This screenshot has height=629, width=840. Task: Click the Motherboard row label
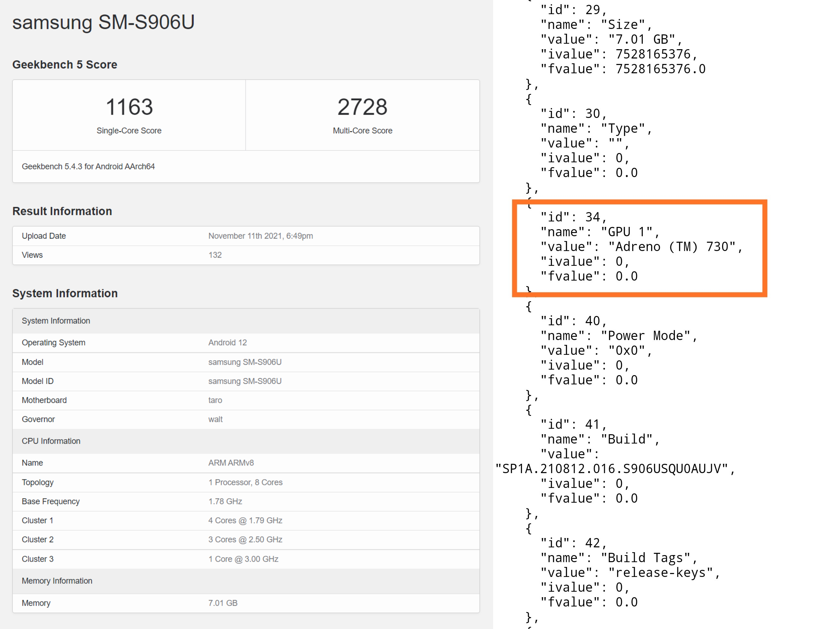click(x=44, y=400)
